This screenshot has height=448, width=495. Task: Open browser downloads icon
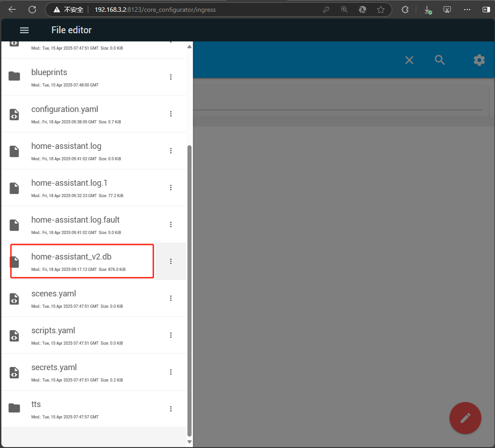pos(427,10)
